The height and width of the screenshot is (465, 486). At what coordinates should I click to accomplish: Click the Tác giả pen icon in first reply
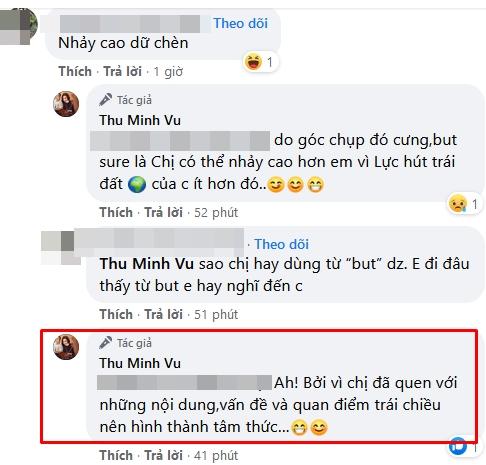[x=106, y=100]
